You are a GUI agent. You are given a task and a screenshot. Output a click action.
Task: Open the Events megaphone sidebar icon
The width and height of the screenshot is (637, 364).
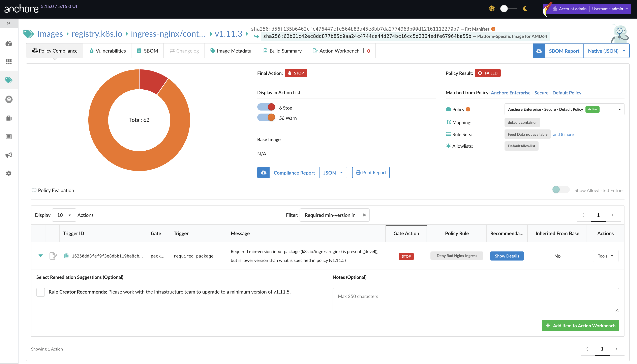(9, 155)
